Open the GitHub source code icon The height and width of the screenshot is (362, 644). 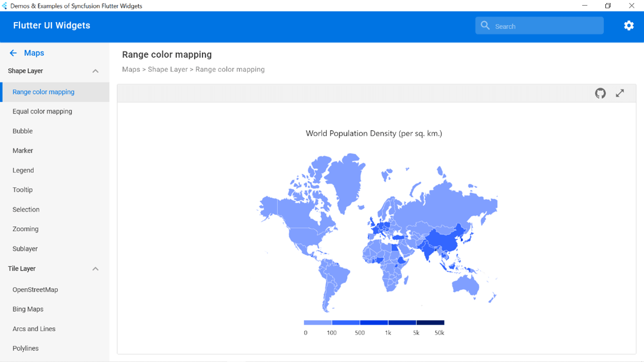click(x=600, y=93)
